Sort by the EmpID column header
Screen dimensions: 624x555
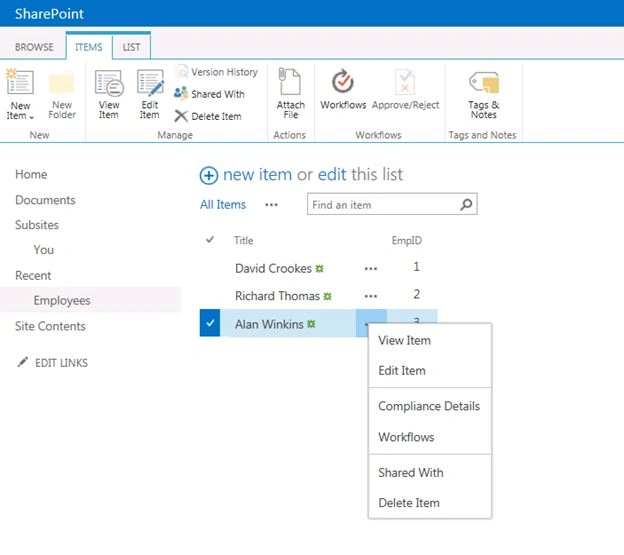coord(407,240)
